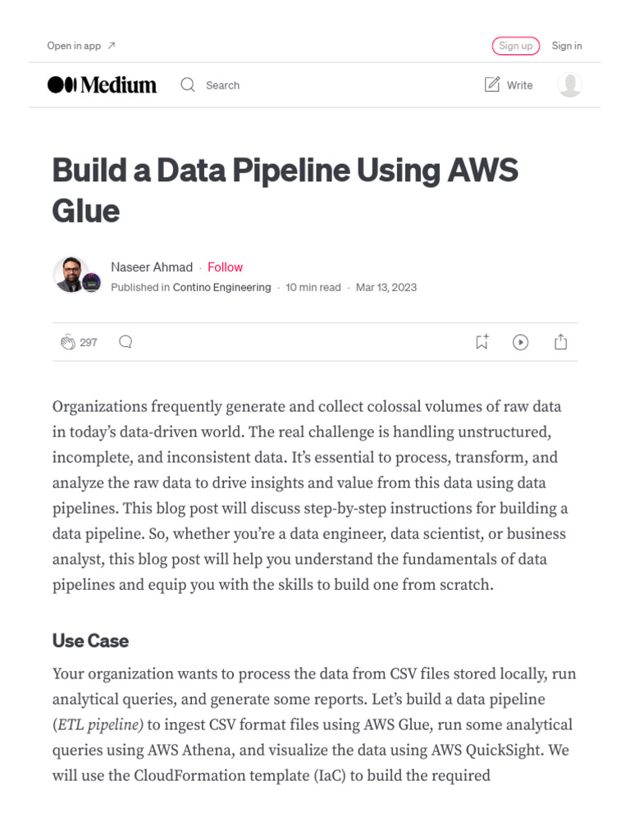Click the Search input field
Image resolution: width=630 pixels, height=840 pixels.
coord(222,85)
